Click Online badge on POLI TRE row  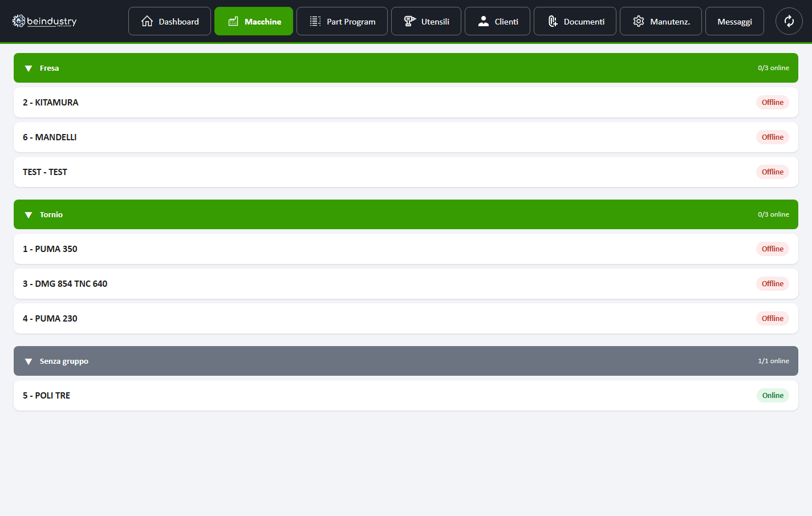[x=773, y=396]
